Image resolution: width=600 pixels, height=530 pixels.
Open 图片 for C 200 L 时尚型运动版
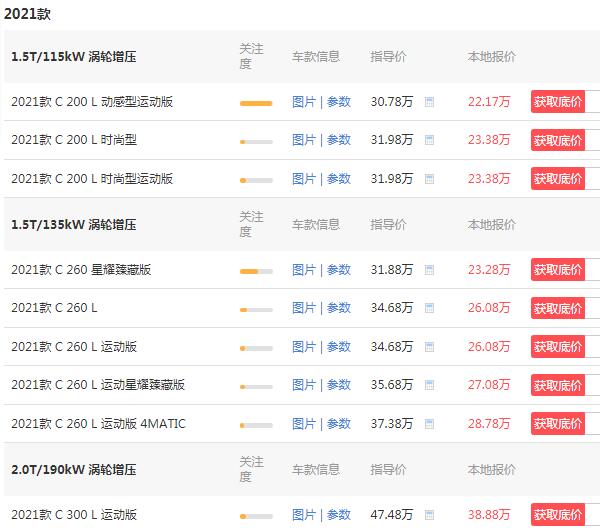[x=304, y=179]
